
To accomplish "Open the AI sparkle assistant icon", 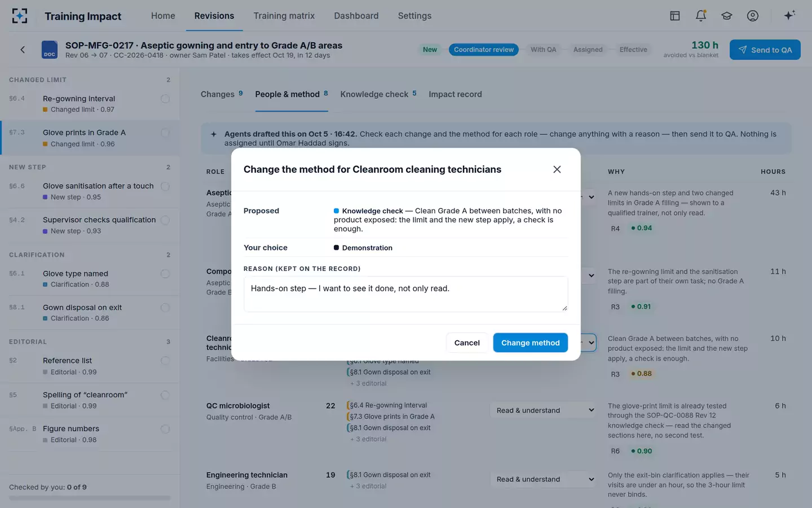I will point(789,15).
